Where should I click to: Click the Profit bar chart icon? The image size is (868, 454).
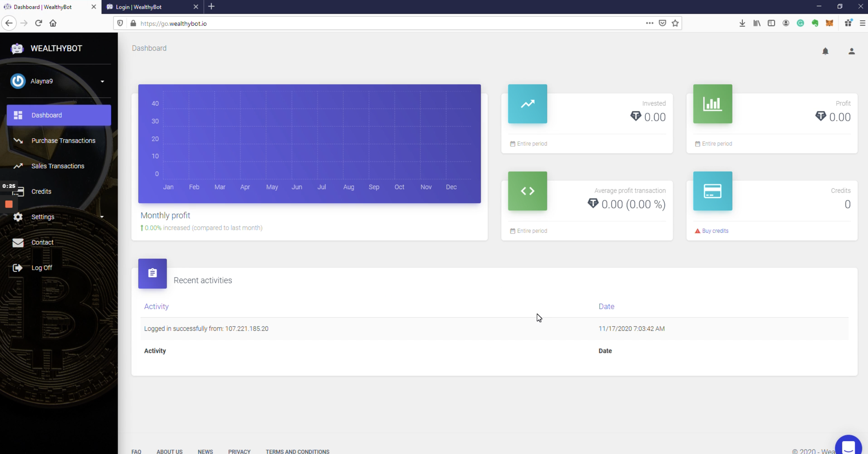[x=712, y=104]
